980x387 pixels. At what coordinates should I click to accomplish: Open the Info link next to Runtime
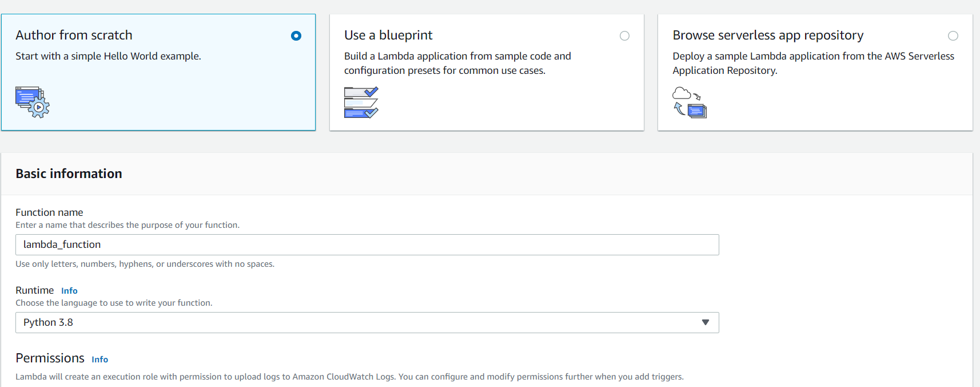point(69,291)
